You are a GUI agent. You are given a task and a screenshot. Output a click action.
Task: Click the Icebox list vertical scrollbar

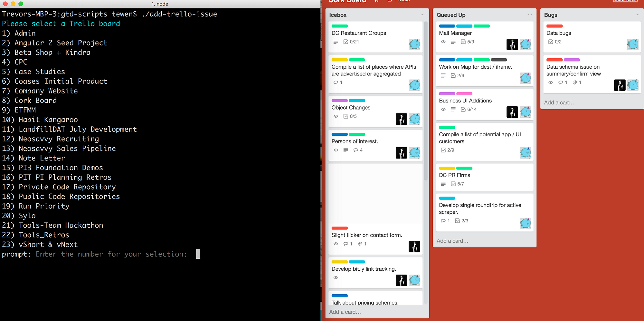click(426, 101)
